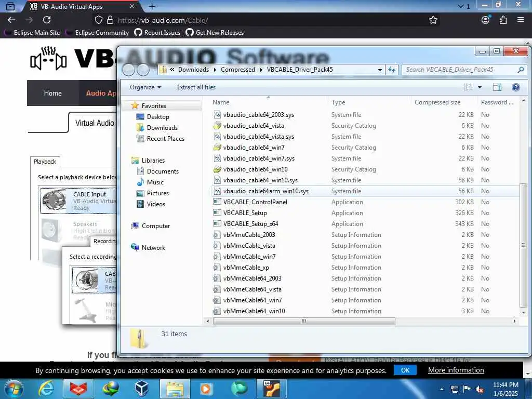
Task: Select Downloads in the breadcrumb path
Action: [x=193, y=70]
